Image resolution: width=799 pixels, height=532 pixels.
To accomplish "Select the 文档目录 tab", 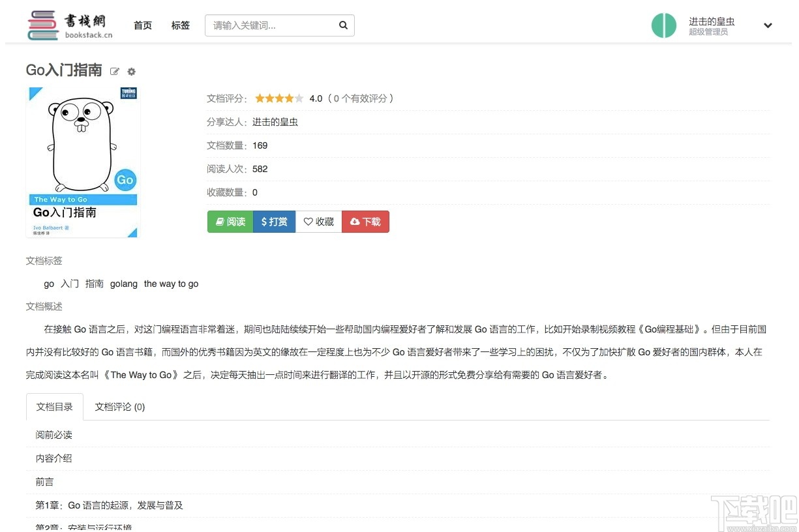I will (54, 406).
